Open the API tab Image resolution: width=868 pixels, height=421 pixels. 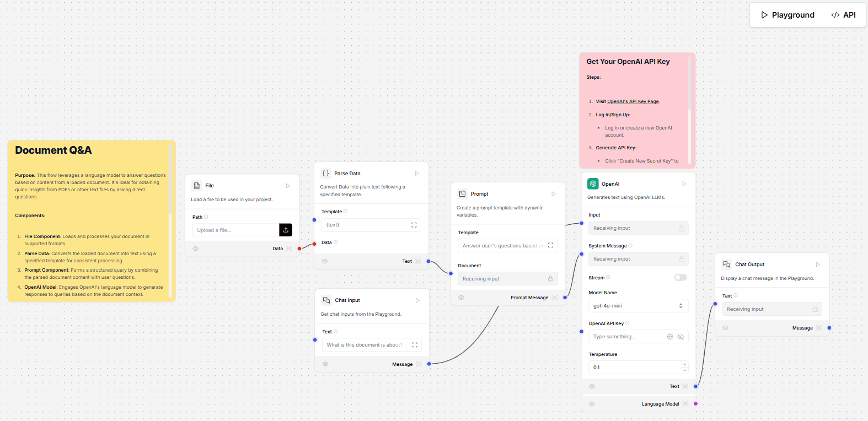844,15
